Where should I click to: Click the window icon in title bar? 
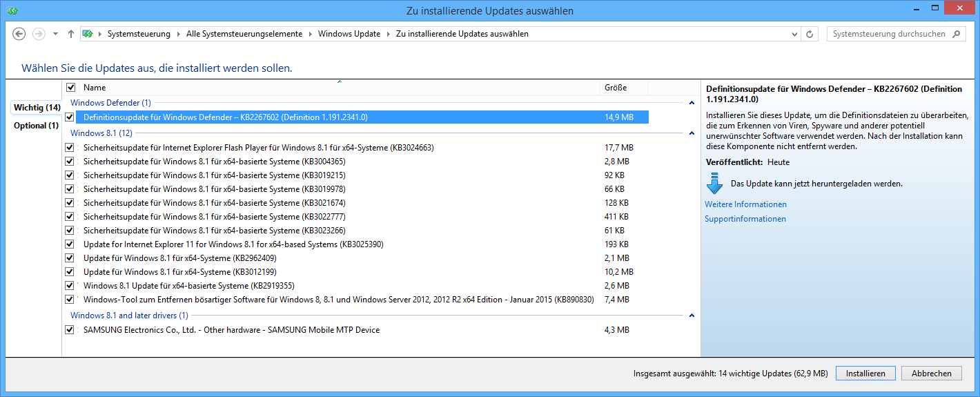point(12,10)
